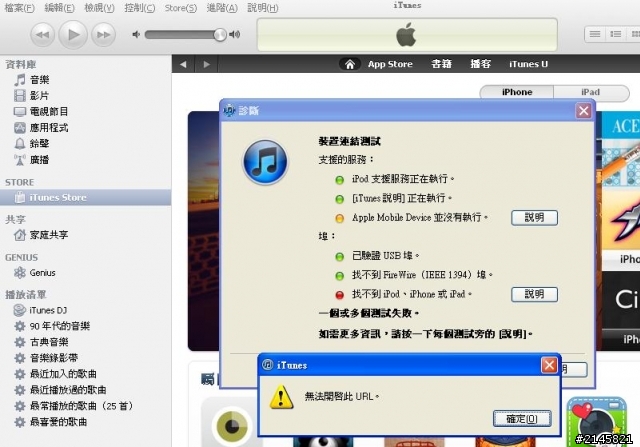Click 說明 next to Apple Mobile Device

tap(534, 218)
